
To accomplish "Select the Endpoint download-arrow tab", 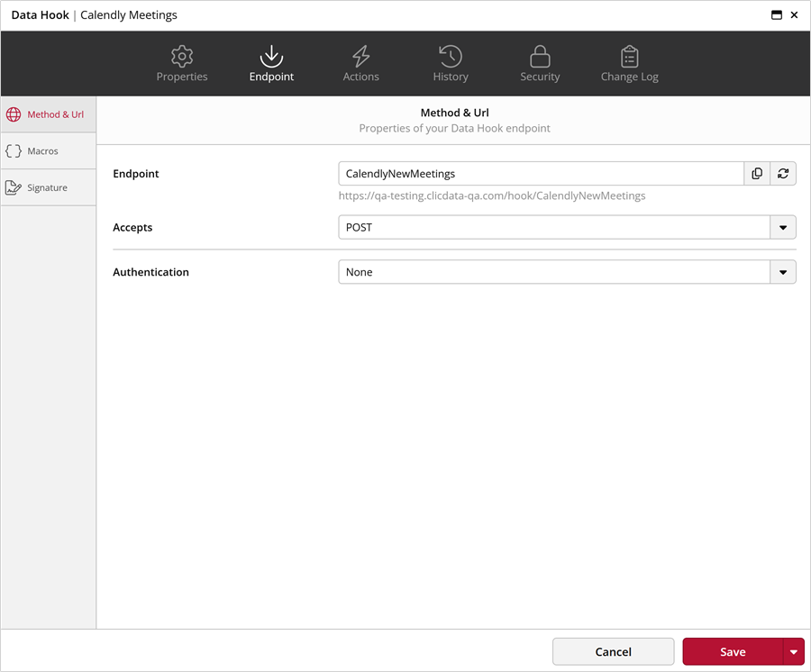I will pyautogui.click(x=271, y=64).
